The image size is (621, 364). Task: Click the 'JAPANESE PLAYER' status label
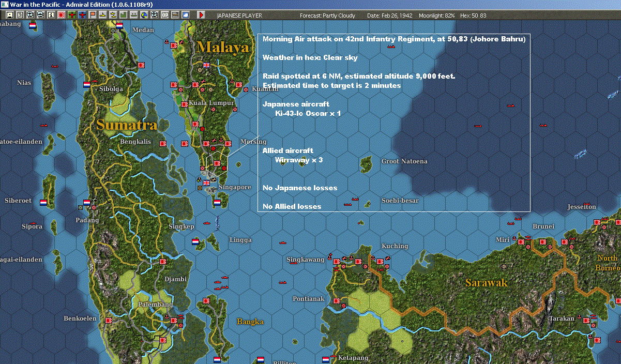point(239,16)
